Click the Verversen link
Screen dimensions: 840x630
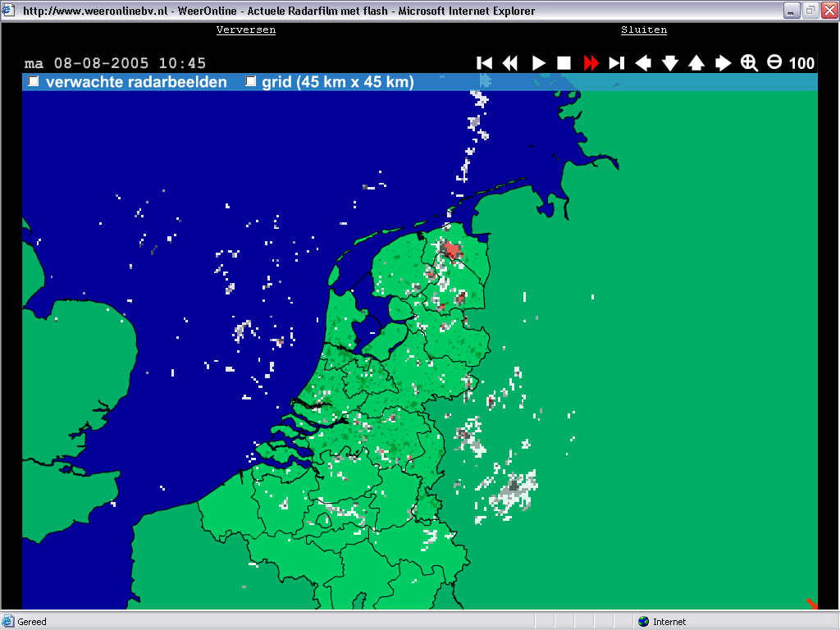tap(246, 30)
